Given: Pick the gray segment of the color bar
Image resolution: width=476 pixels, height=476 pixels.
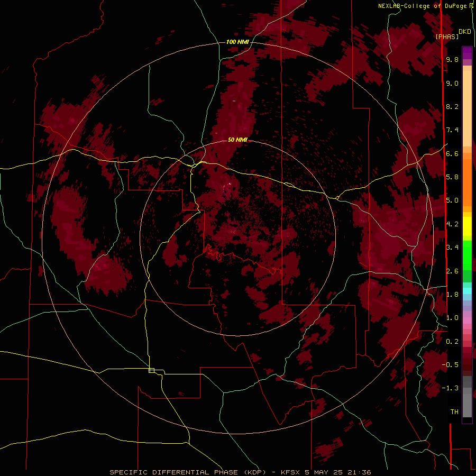Looking at the screenshot, I should click(467, 398).
